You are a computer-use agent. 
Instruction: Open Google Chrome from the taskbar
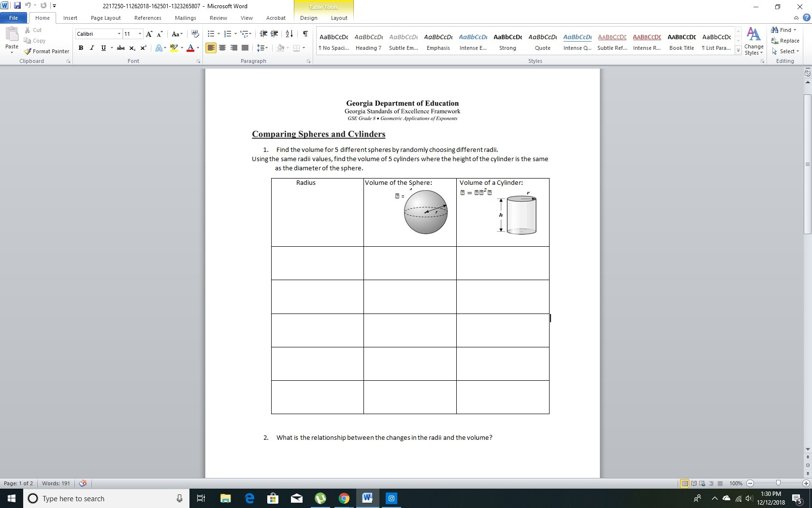[x=344, y=498]
